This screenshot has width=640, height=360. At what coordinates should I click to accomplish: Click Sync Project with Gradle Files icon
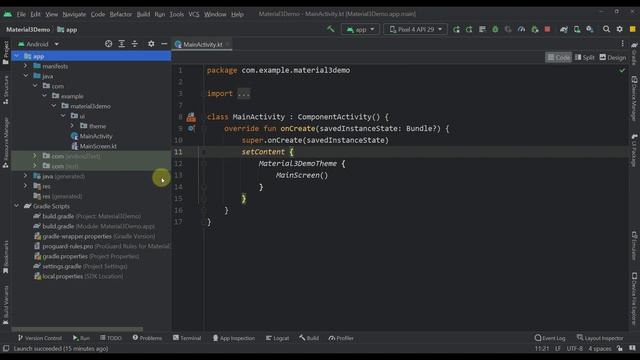tap(564, 29)
